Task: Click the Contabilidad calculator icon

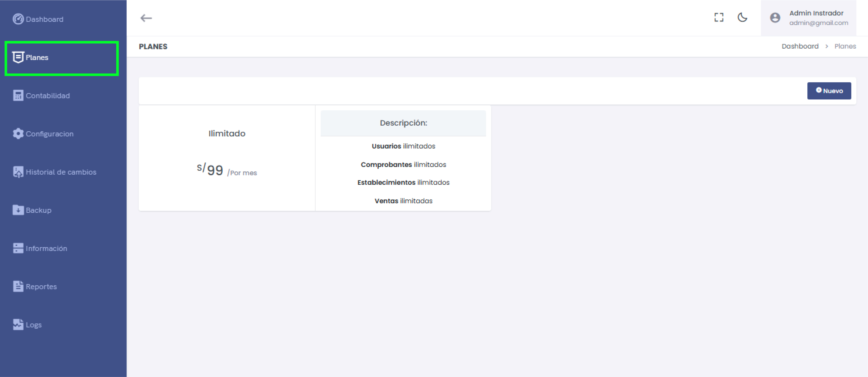Action: point(18,95)
